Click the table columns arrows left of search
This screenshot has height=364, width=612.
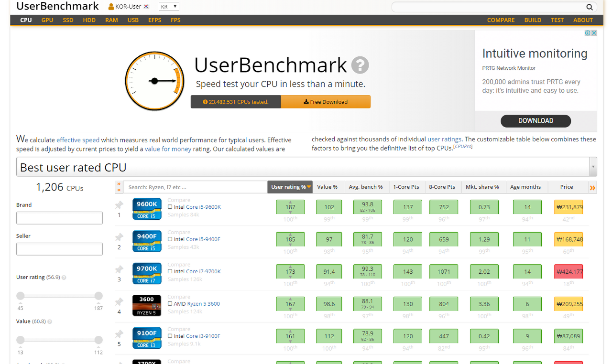click(119, 187)
